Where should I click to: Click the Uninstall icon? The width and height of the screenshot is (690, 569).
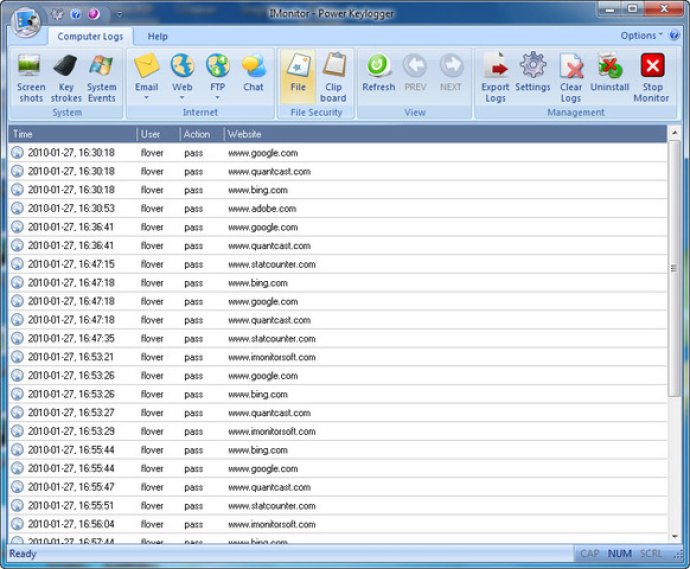click(x=609, y=65)
